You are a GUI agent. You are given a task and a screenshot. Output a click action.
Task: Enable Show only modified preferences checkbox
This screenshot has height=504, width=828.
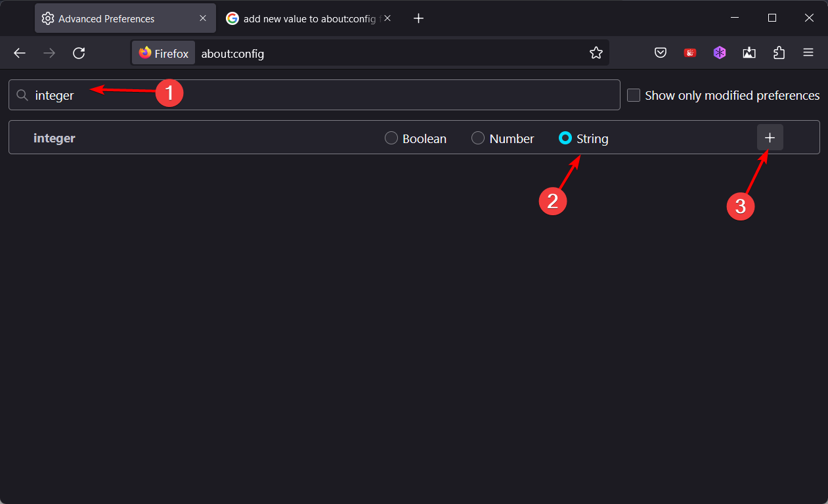(634, 96)
